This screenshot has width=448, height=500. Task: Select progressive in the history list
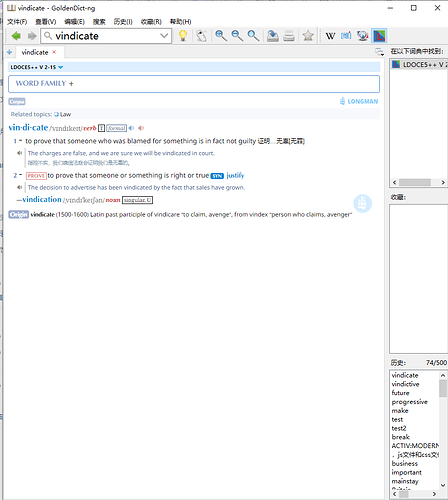pos(409,402)
